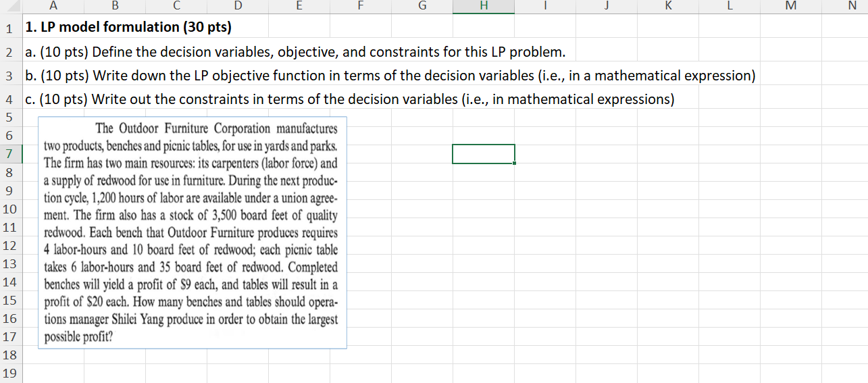Select row 10 header

(x=11, y=209)
